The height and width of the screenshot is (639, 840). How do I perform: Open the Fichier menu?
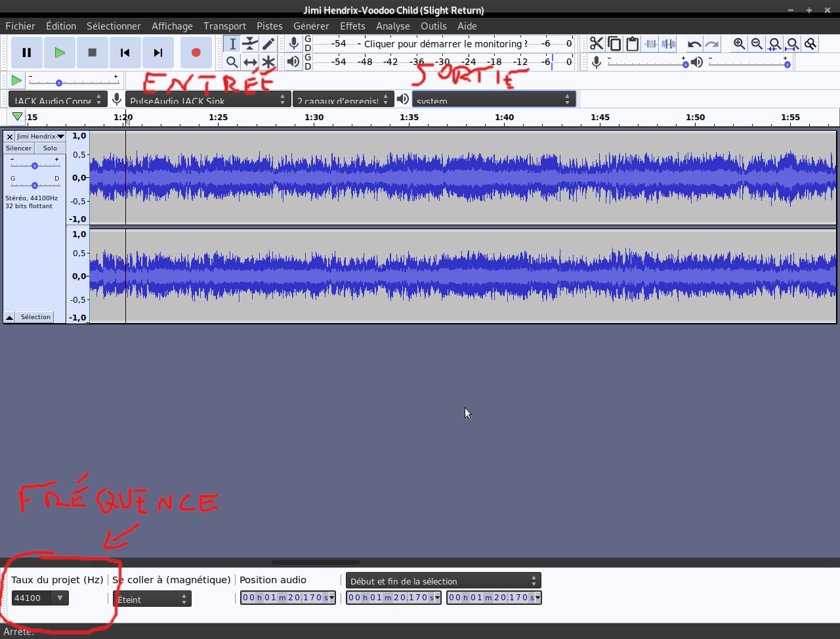click(20, 26)
